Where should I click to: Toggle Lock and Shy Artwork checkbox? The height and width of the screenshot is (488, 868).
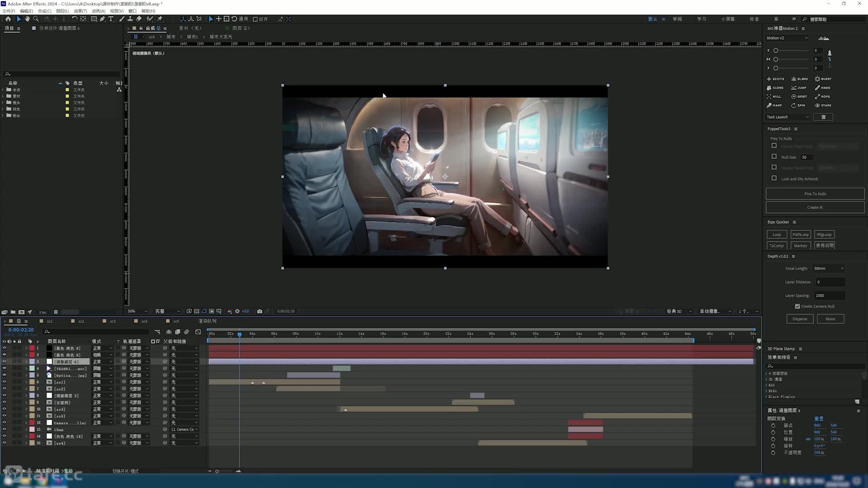[x=774, y=178]
